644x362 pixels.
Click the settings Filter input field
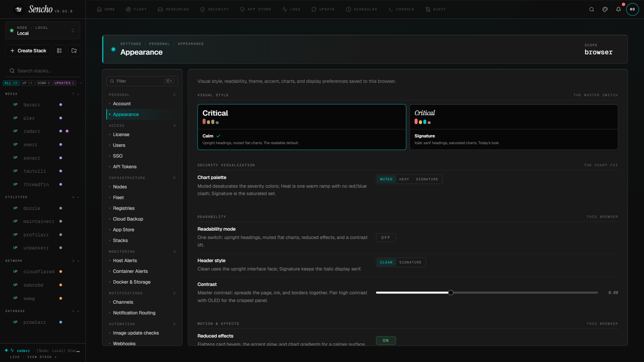pyautogui.click(x=142, y=81)
